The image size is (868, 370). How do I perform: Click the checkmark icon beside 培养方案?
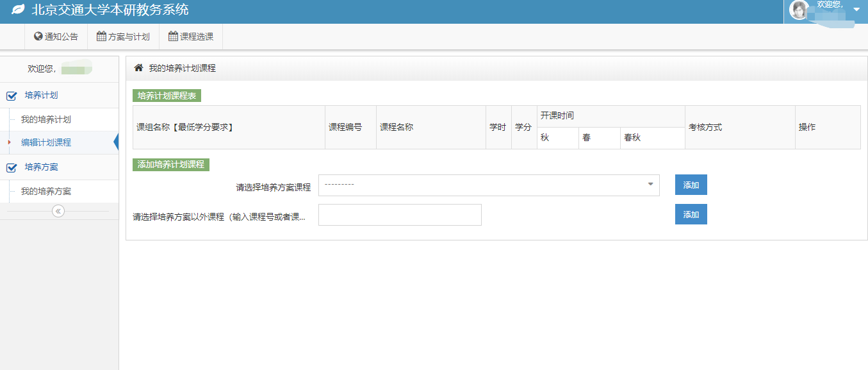click(12, 168)
